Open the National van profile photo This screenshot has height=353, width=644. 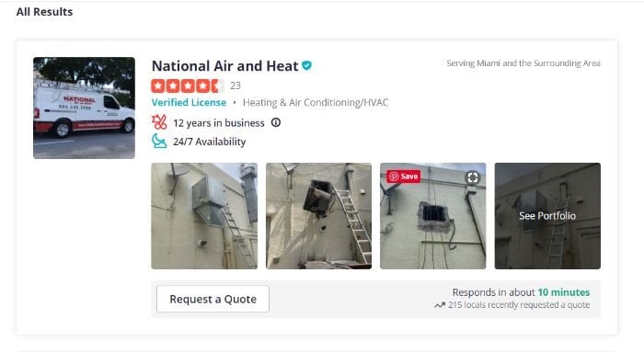[85, 108]
